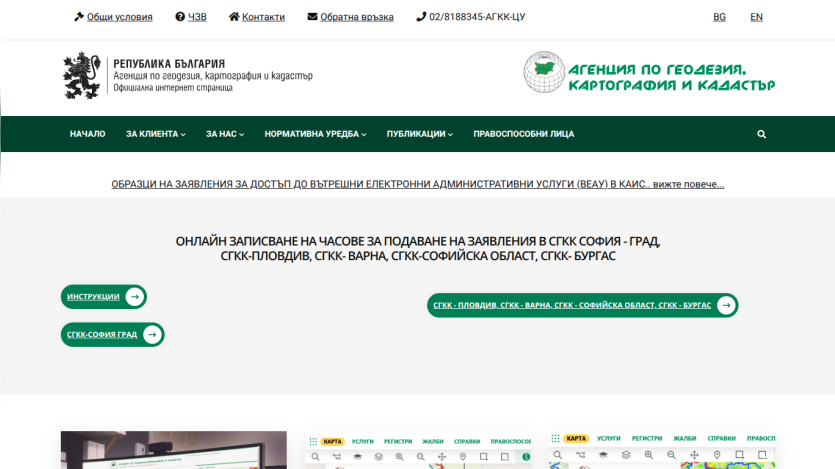The image size is (835, 469).
Task: Click the Republic of Bulgaria lion coat of arms
Action: (81, 76)
